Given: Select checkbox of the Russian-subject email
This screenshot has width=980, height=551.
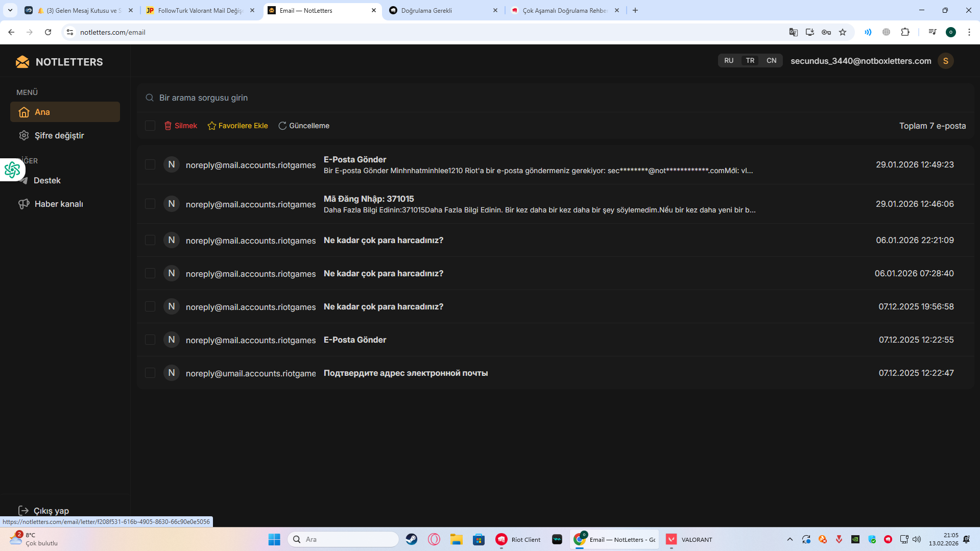Looking at the screenshot, I should (150, 373).
